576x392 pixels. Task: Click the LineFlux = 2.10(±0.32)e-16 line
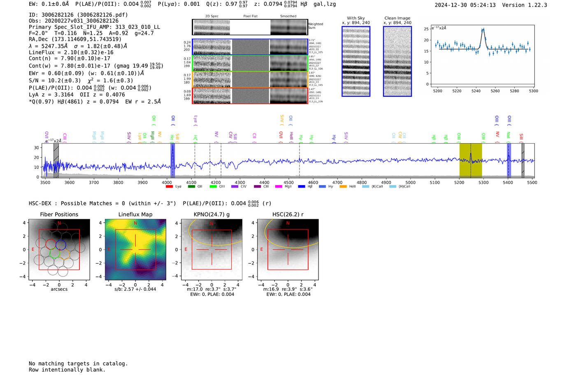pyautogui.click(x=71, y=53)
